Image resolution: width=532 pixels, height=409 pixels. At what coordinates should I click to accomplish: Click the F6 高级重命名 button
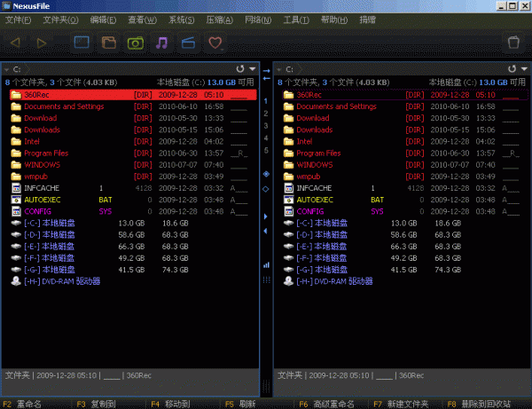(x=326, y=404)
